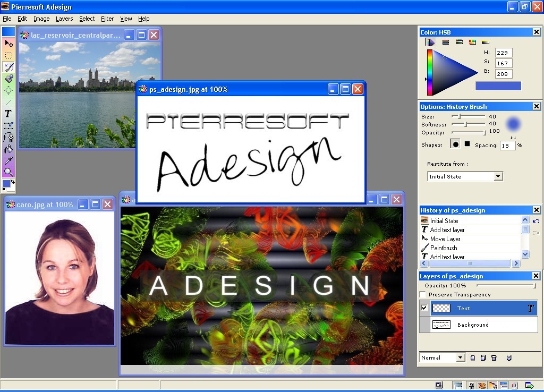This screenshot has height=392, width=544.
Task: Switch Color panel to second sliders mode
Action: point(446,42)
